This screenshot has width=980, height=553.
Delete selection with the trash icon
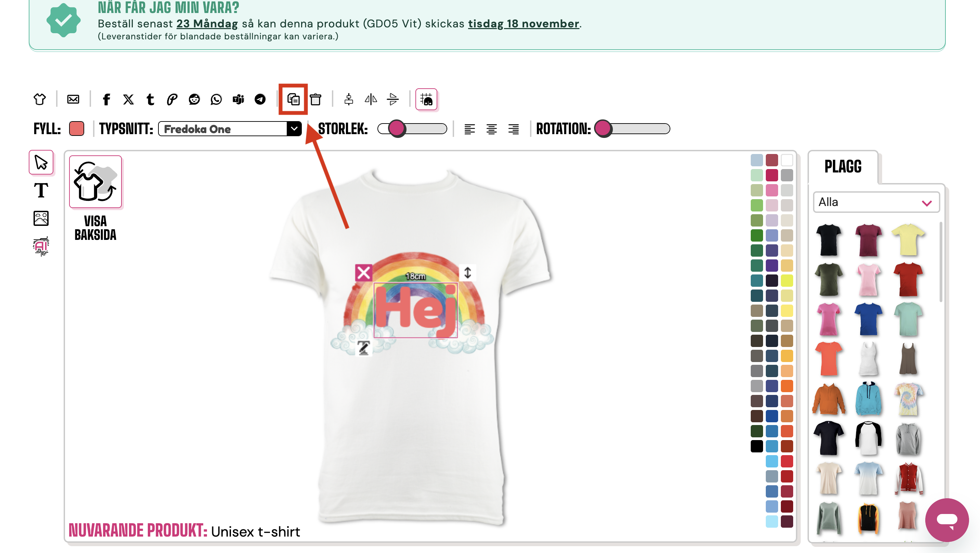click(x=315, y=99)
